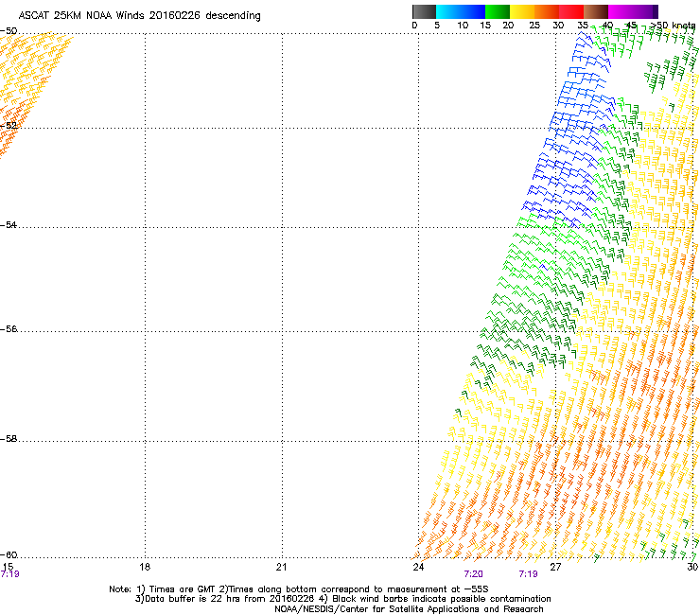Click the longitude label 18

144,567
